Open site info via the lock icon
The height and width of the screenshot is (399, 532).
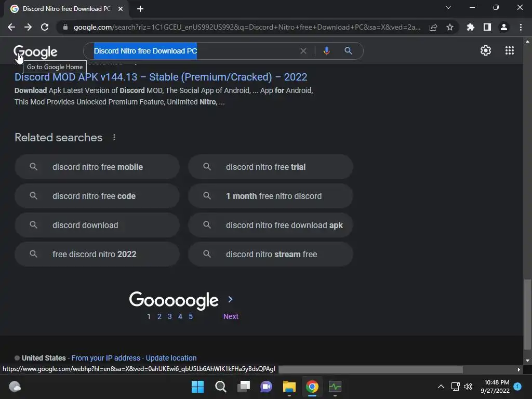pyautogui.click(x=65, y=27)
